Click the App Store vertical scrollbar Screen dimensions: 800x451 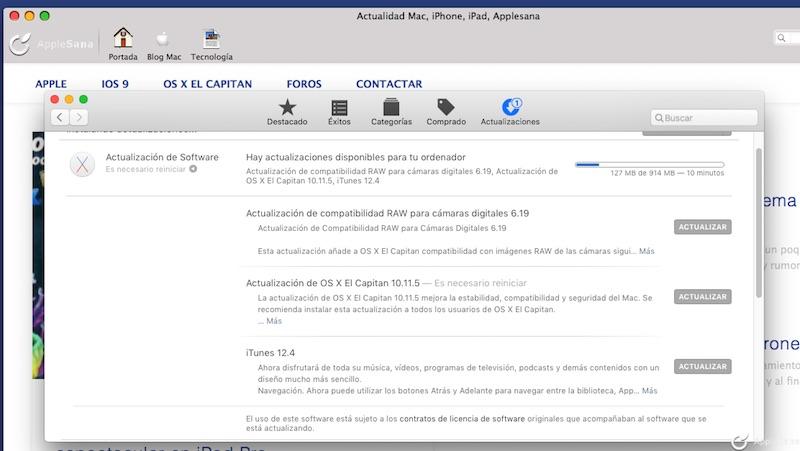(759, 223)
